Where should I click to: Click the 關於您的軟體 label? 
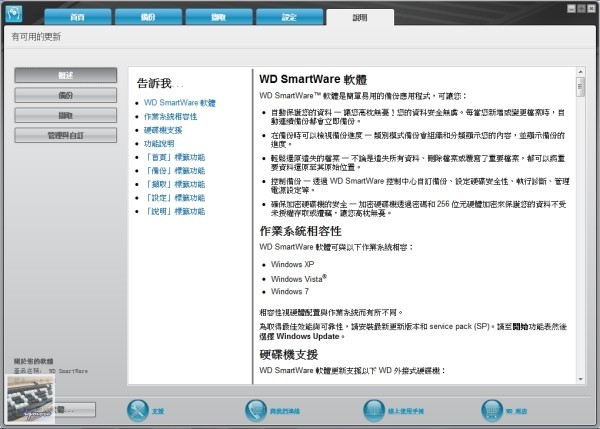33,361
